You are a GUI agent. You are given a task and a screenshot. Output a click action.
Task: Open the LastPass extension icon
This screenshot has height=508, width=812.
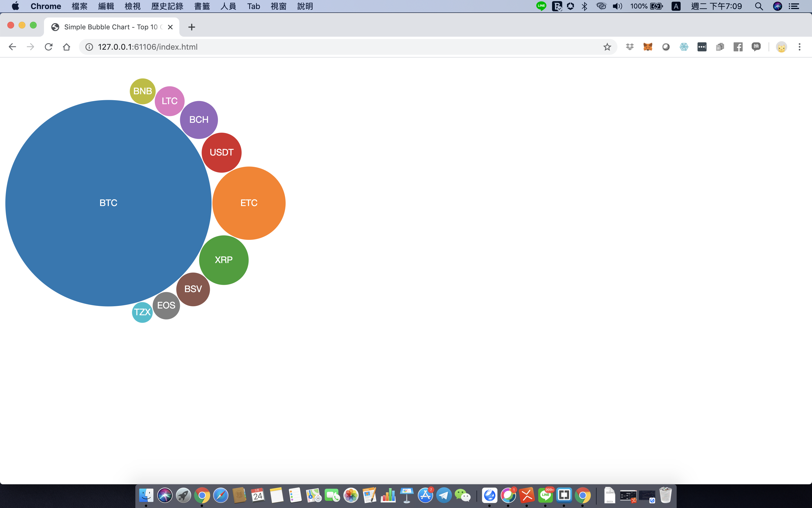[702, 47]
